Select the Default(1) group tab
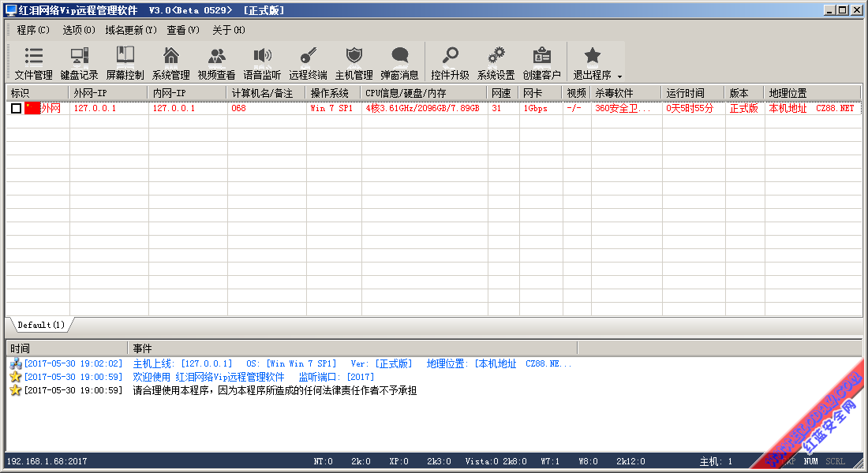Screen dimensions: 868x473 (42, 325)
